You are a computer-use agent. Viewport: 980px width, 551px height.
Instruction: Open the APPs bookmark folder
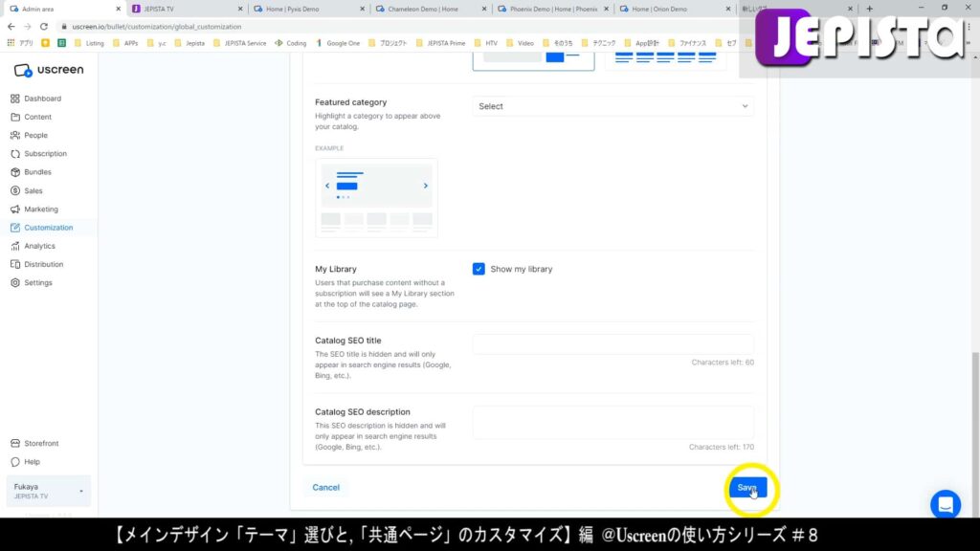pyautogui.click(x=125, y=43)
